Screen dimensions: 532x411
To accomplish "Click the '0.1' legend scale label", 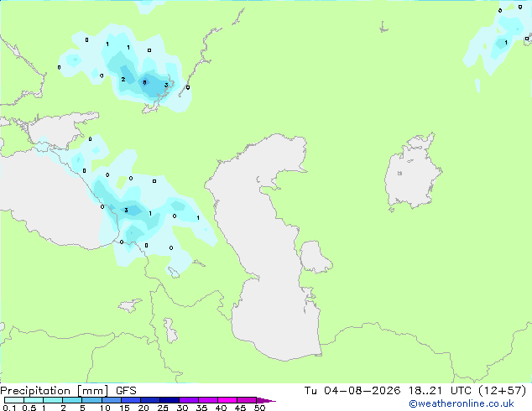I will pos(9,408).
